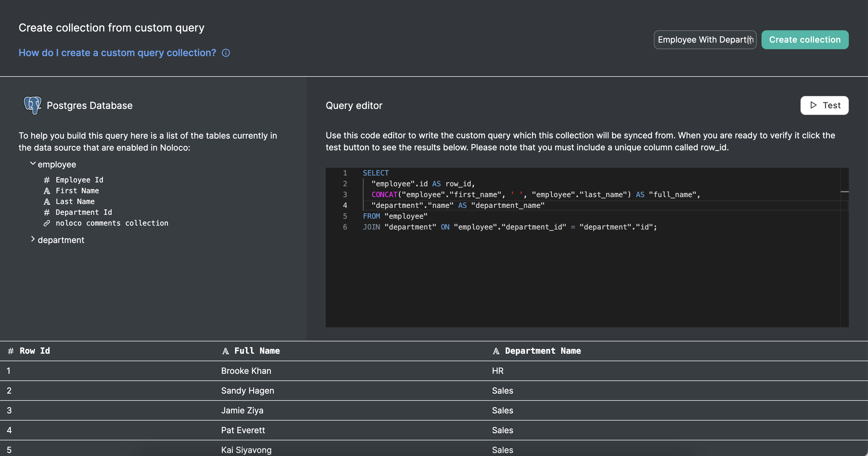Expand the department table tree
The width and height of the screenshot is (868, 456).
point(33,239)
